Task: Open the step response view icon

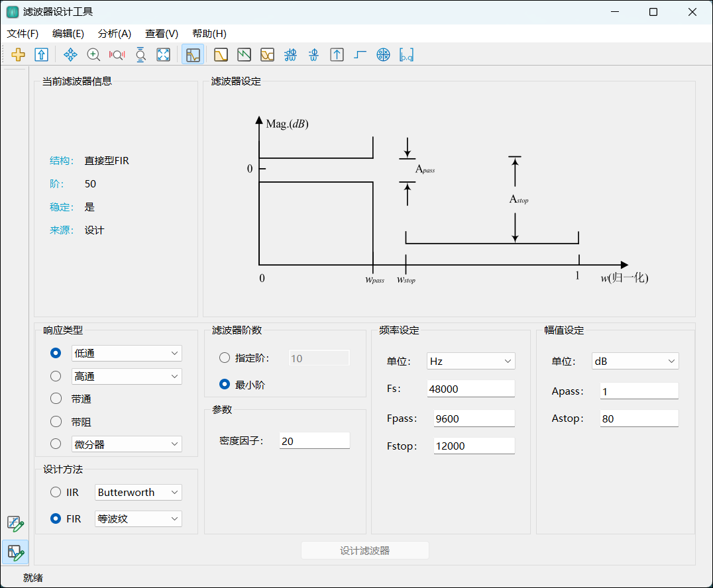Action: (360, 55)
